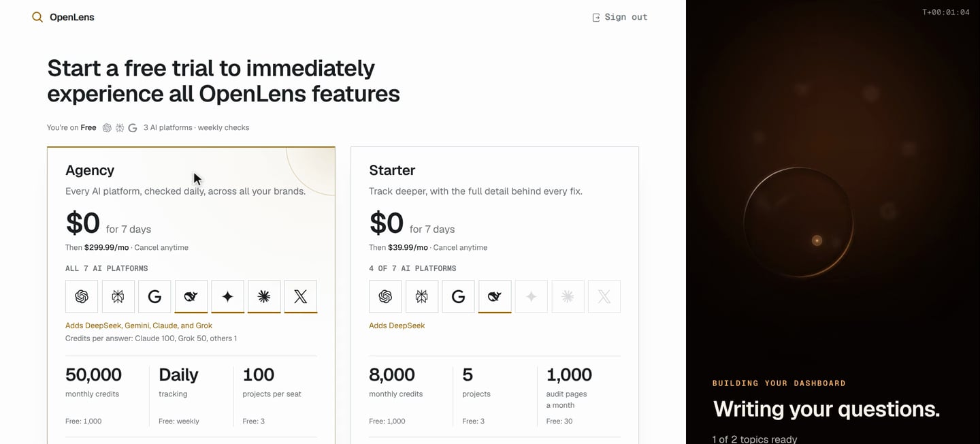This screenshot has width=980, height=444.
Task: Click the OpenLens magnifier logo icon
Action: tap(37, 17)
